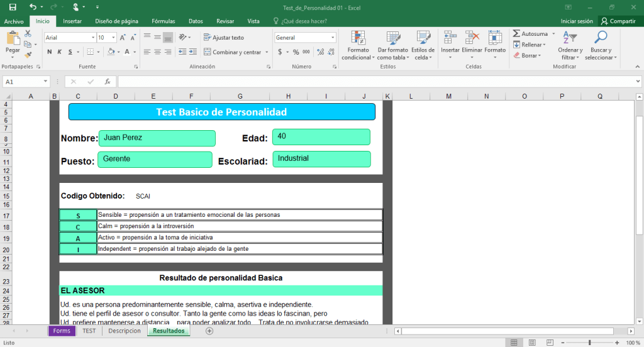Viewport: 644px width, 347px height.
Task: Expand the General number format dropdown
Action: point(333,38)
